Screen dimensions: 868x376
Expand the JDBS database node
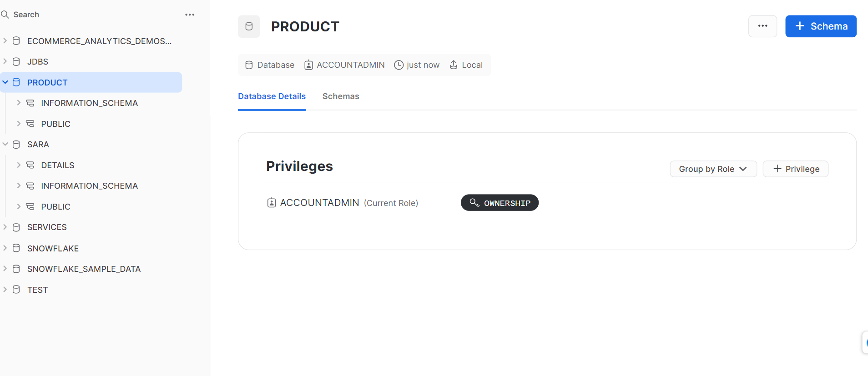[5, 61]
